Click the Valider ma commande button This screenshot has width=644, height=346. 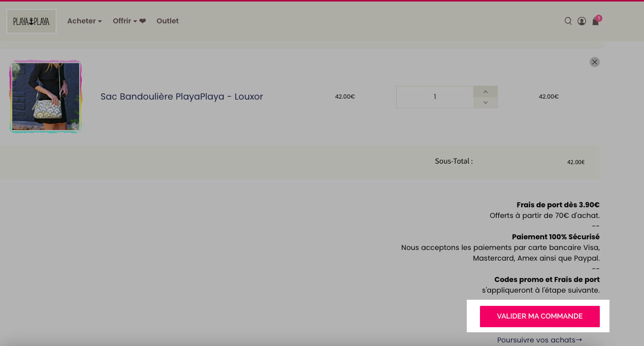point(540,317)
